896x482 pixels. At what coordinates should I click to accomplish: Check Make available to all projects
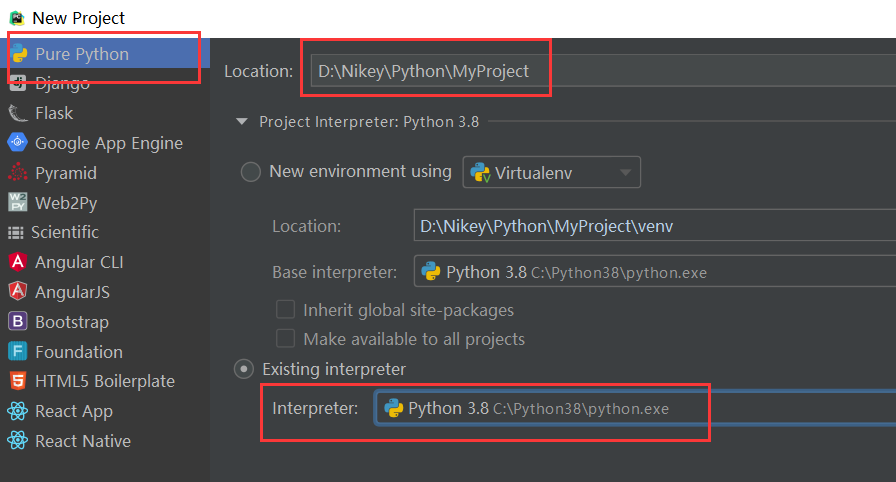coord(286,339)
